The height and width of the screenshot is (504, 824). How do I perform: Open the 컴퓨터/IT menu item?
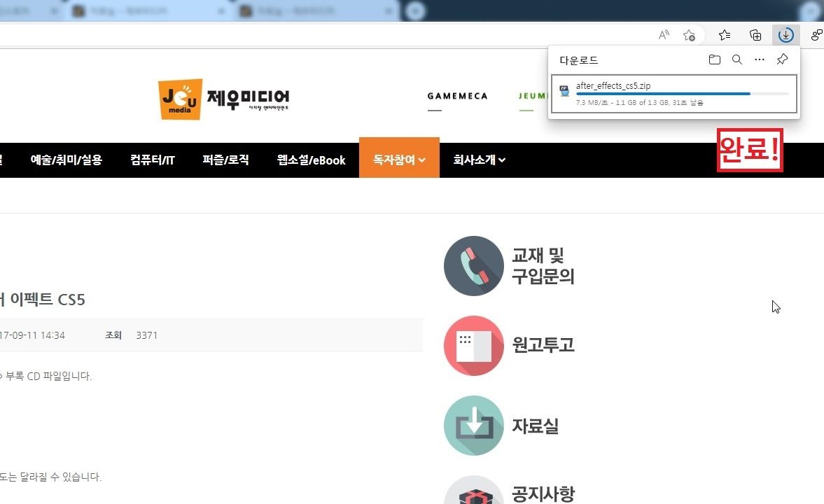[x=153, y=160]
